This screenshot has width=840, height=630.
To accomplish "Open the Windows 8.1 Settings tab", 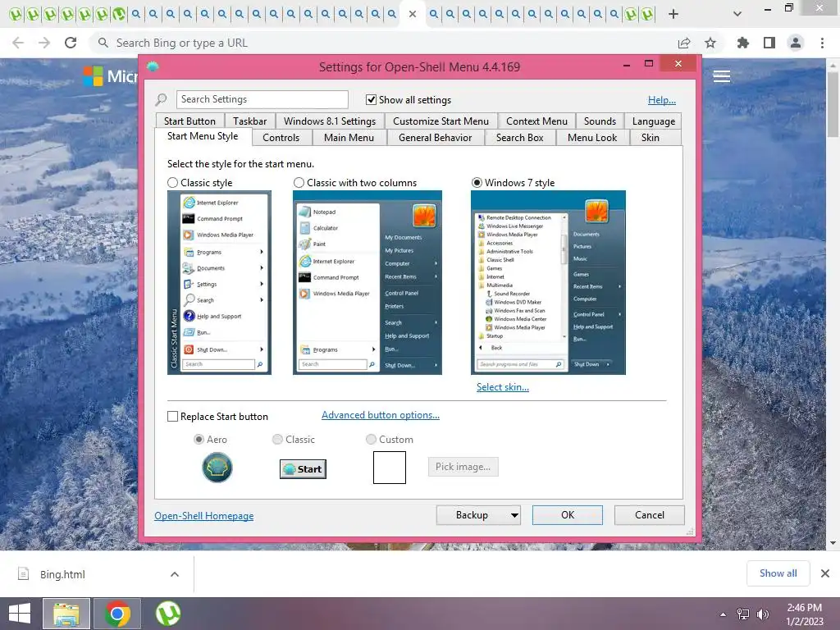I will [330, 121].
